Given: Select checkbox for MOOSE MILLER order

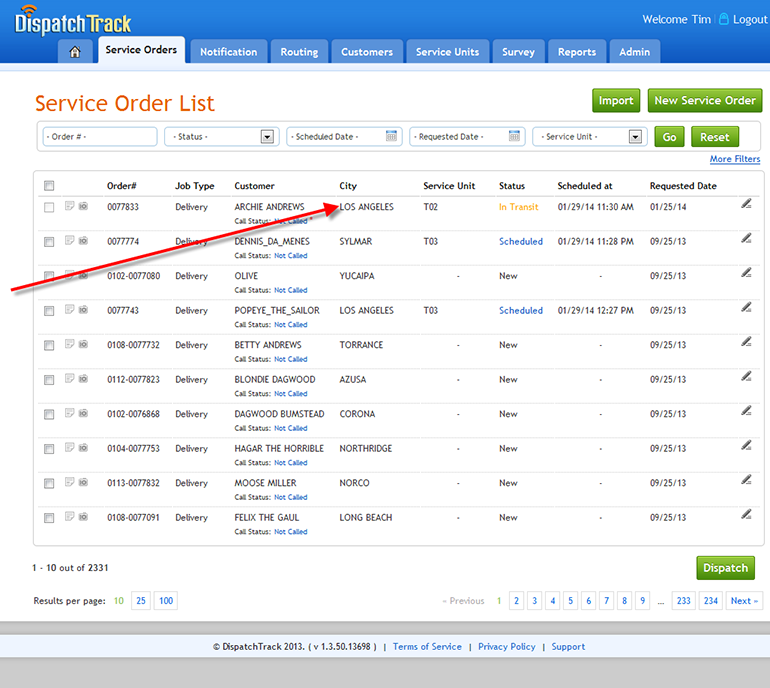Looking at the screenshot, I should [49, 483].
